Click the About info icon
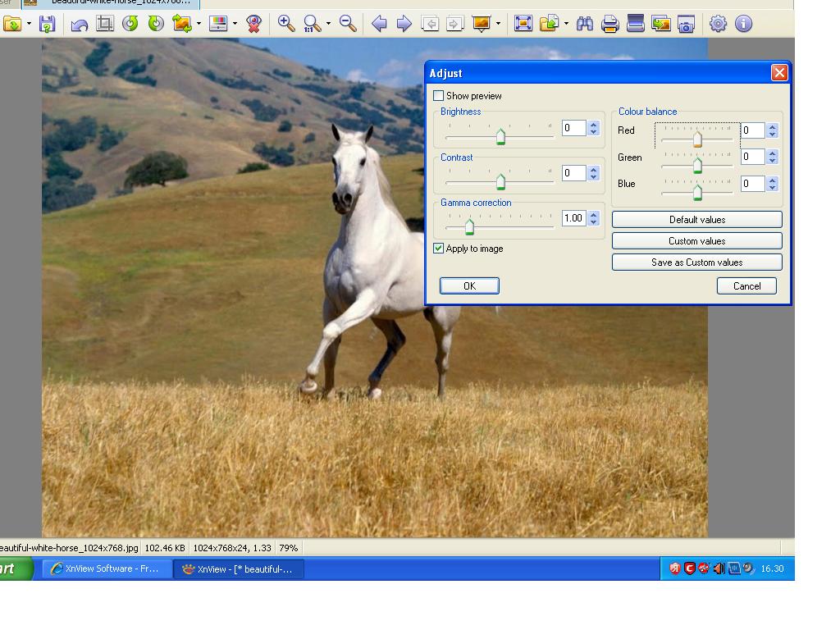 click(x=743, y=24)
